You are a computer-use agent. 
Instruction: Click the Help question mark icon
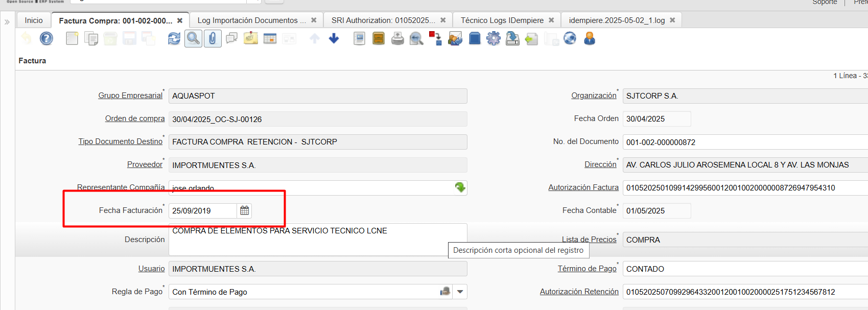(46, 39)
